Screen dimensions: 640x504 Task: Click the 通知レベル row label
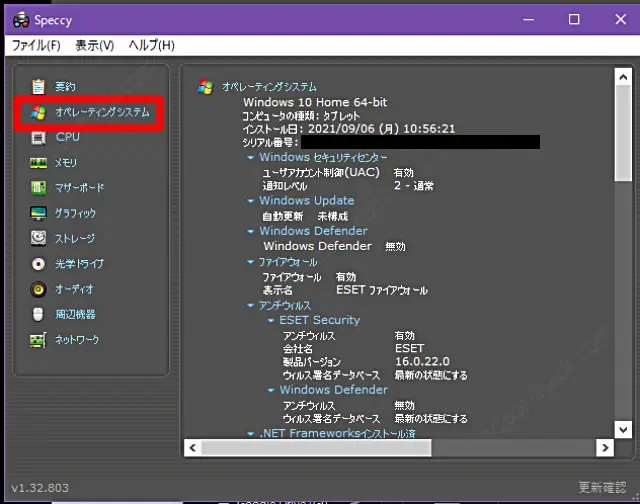[285, 187]
